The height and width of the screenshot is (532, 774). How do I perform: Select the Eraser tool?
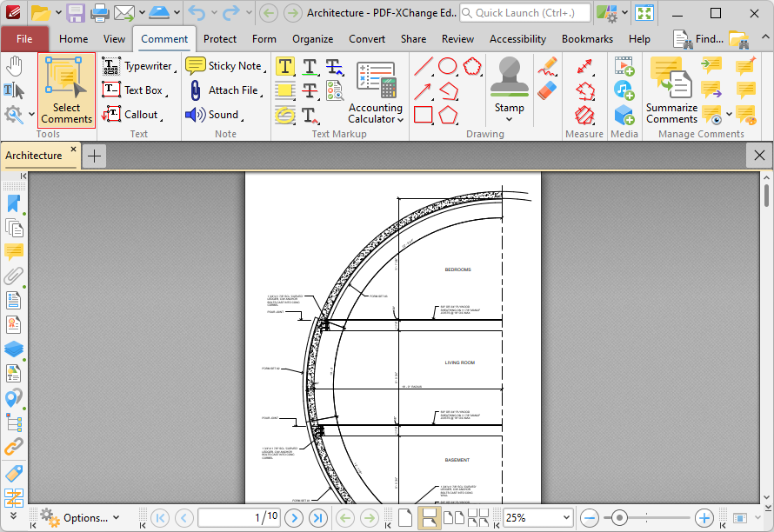click(x=547, y=90)
